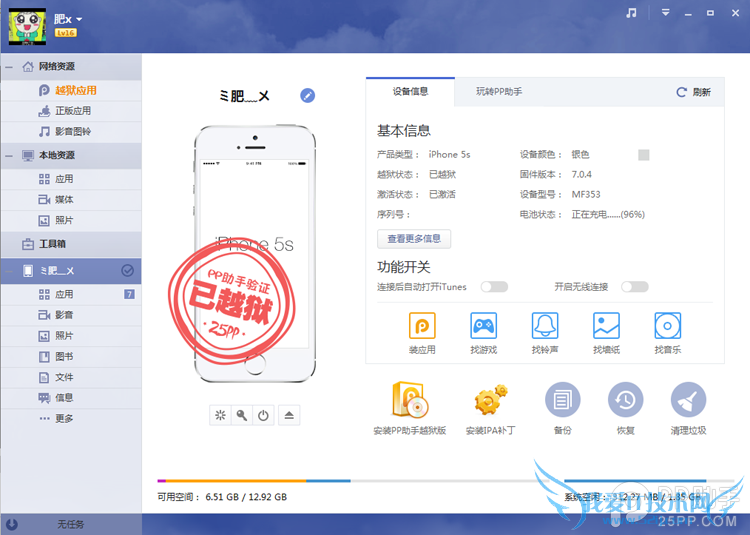Open local 媒体 library
The image size is (750, 535).
pyautogui.click(x=71, y=199)
